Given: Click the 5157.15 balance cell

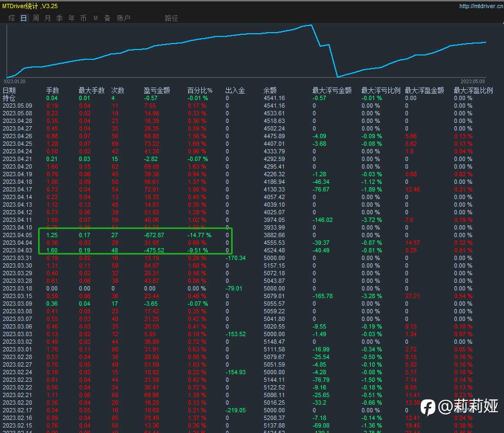Looking at the screenshot, I should click(274, 265).
